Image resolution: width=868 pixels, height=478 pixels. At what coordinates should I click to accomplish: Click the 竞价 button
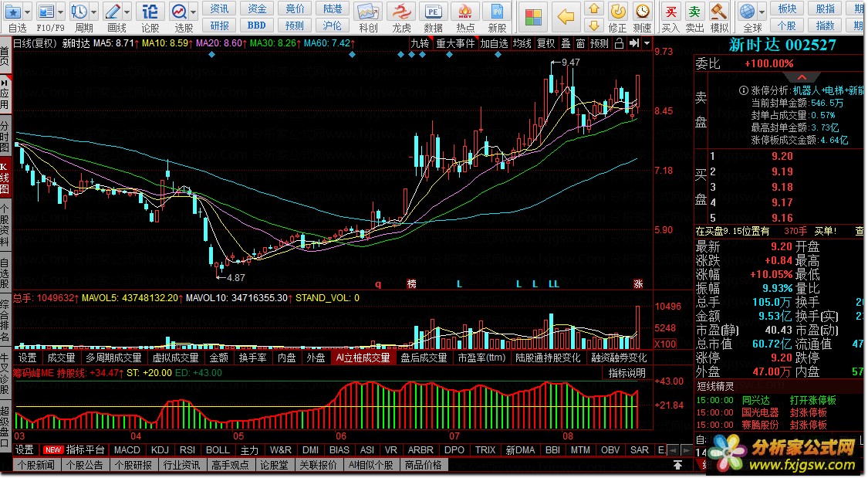(x=295, y=8)
